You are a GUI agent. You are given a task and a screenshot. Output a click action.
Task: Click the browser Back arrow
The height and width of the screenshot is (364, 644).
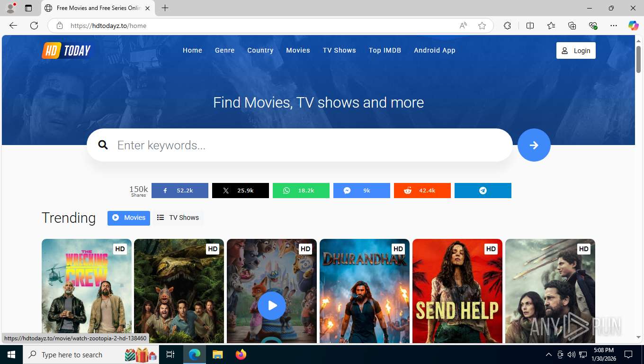(13, 26)
